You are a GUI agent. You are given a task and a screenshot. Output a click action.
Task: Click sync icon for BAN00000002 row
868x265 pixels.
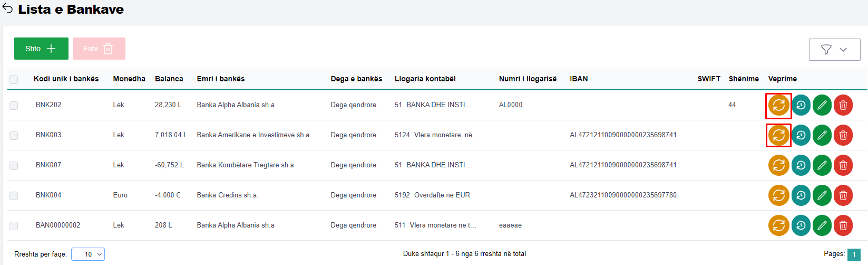pyautogui.click(x=778, y=225)
